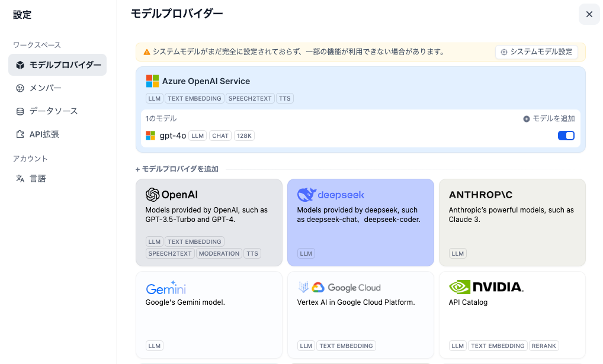
Task: Click the cube icon beside モデルプロバイダー
Action: click(20, 65)
